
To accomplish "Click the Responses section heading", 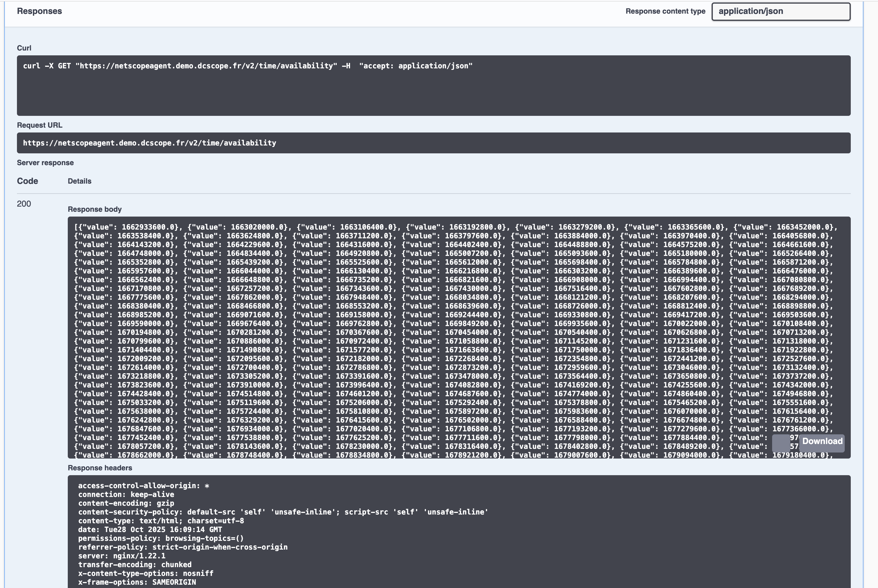I will (x=39, y=11).
